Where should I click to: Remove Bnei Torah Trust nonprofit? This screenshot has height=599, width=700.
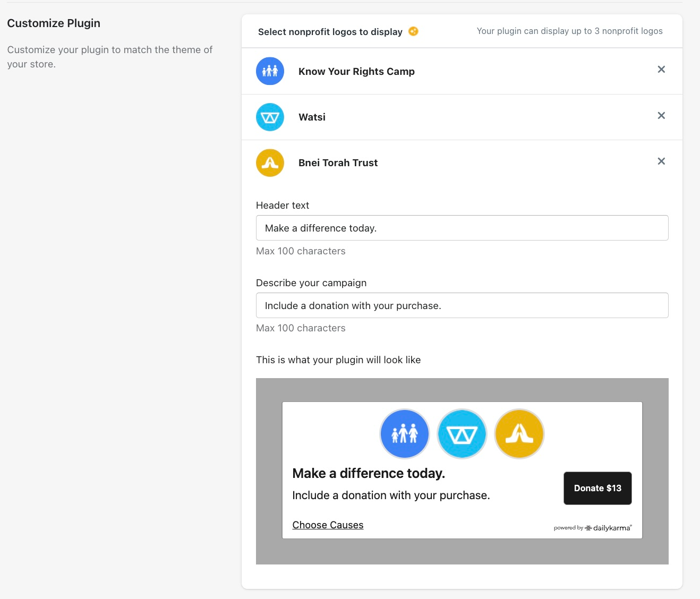(x=661, y=161)
